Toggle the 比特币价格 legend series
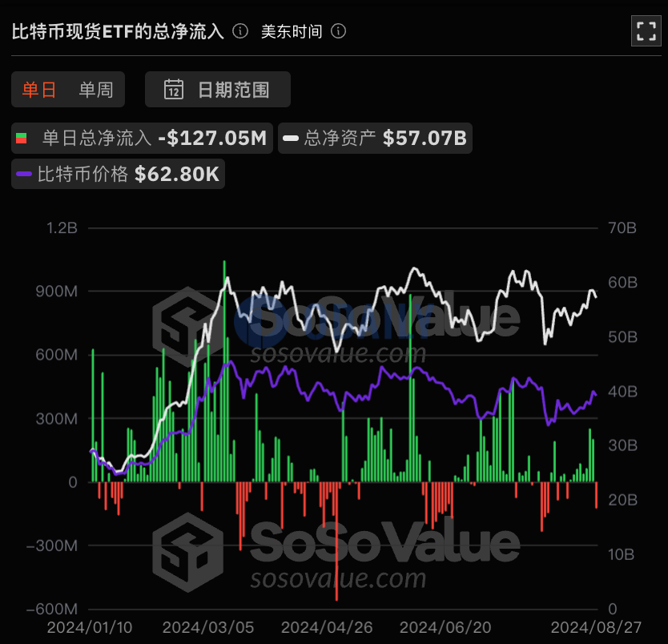The image size is (668, 644). point(118,174)
